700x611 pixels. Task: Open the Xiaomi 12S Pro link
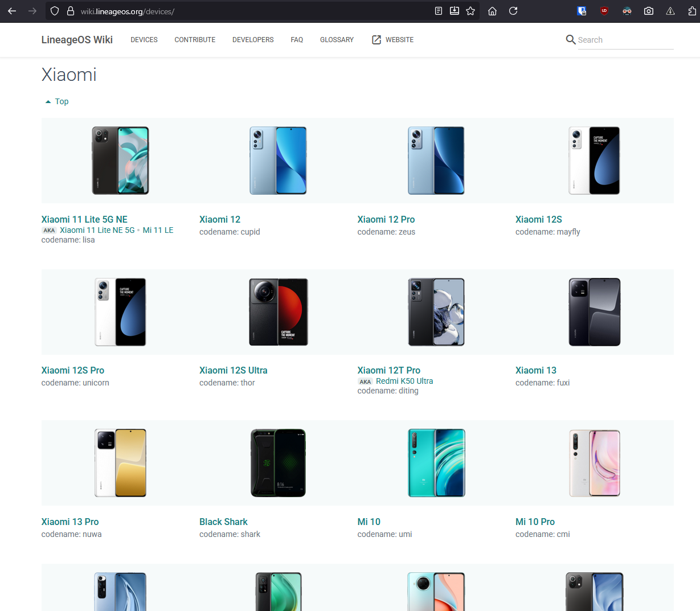point(73,370)
